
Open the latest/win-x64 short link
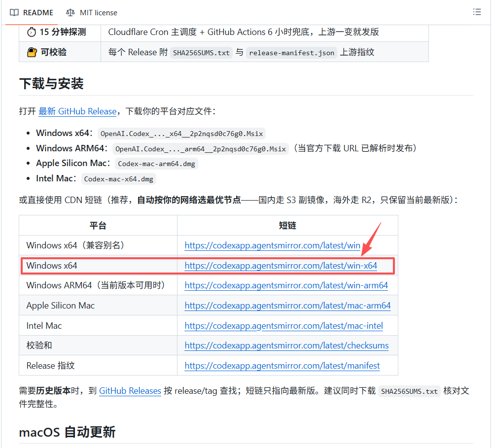[281, 266]
